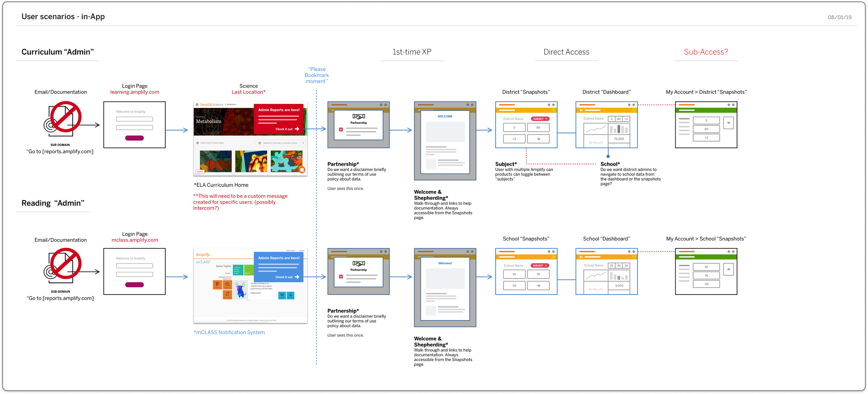This screenshot has height=394, width=868.
Task: Click the help icon in District Snapshots header
Action: (x=553, y=110)
